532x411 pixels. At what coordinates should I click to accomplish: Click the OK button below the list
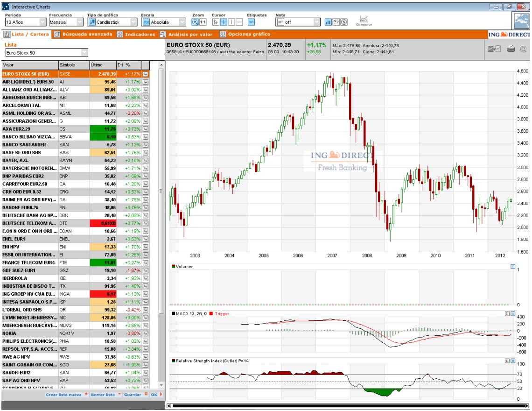coord(156,395)
